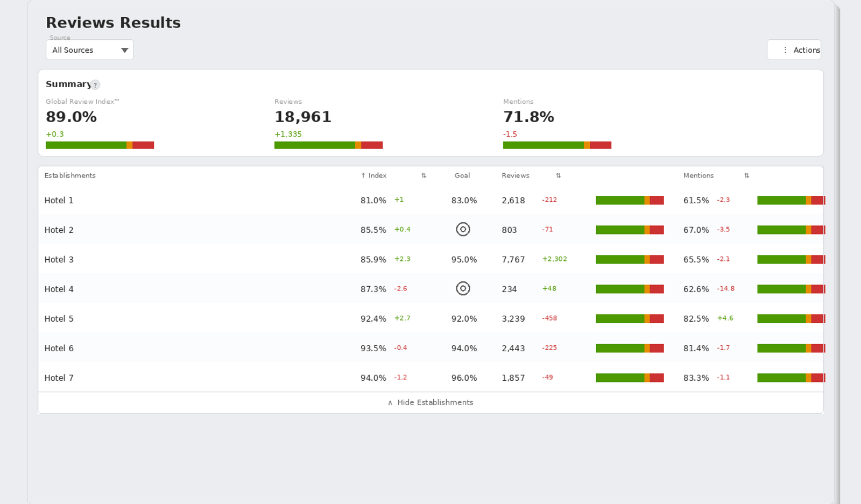Click the Hotel 1 reviews sentiment bar
Image resolution: width=861 pixels, height=504 pixels.
click(x=630, y=201)
